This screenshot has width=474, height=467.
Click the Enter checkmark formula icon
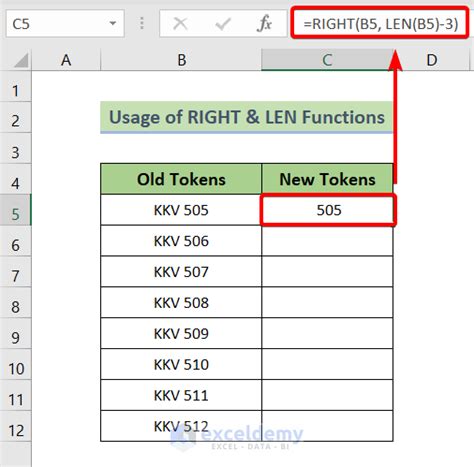(x=223, y=24)
